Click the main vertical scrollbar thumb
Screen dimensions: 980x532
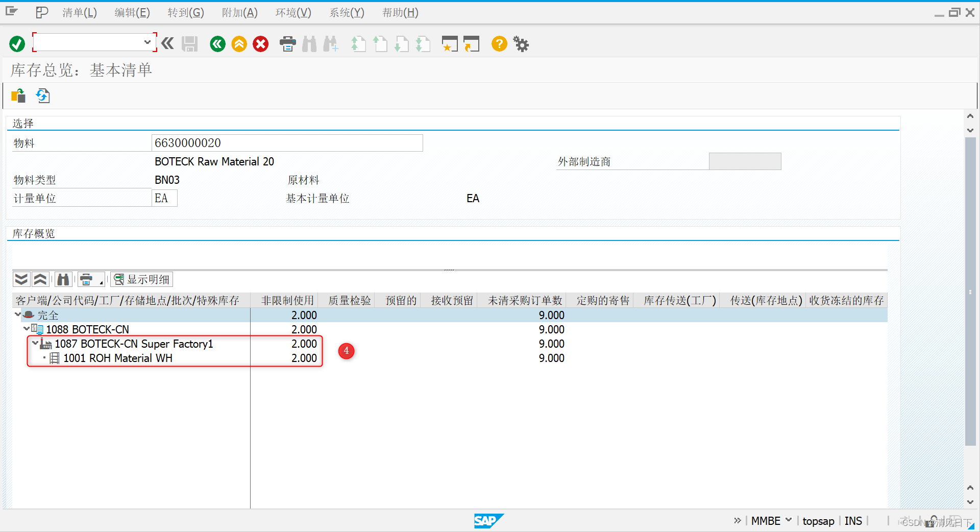pyautogui.click(x=970, y=291)
